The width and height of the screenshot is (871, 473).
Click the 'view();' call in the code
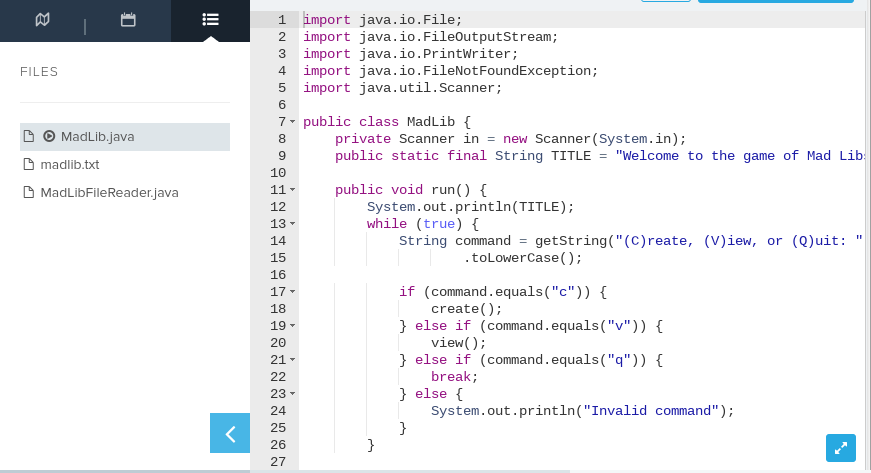click(x=458, y=343)
